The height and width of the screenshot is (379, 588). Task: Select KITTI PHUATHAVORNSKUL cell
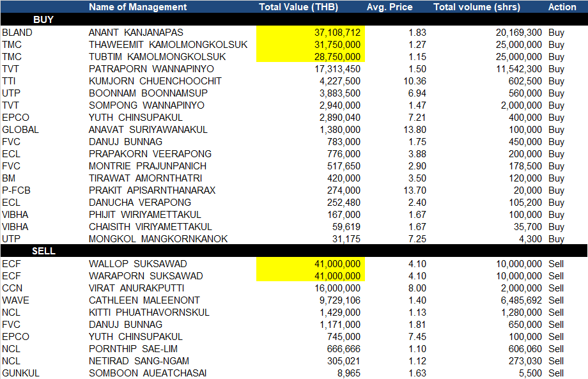pos(150,313)
